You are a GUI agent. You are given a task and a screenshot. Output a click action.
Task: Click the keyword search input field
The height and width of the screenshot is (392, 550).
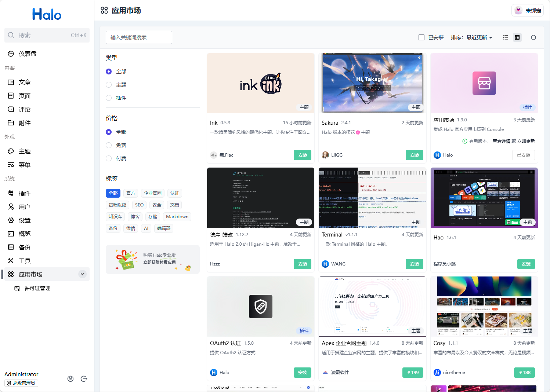click(x=139, y=37)
